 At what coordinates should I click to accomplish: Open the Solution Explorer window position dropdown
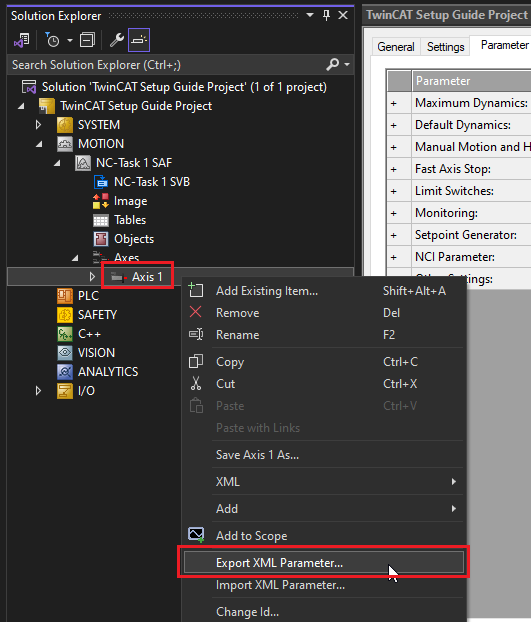coord(310,15)
